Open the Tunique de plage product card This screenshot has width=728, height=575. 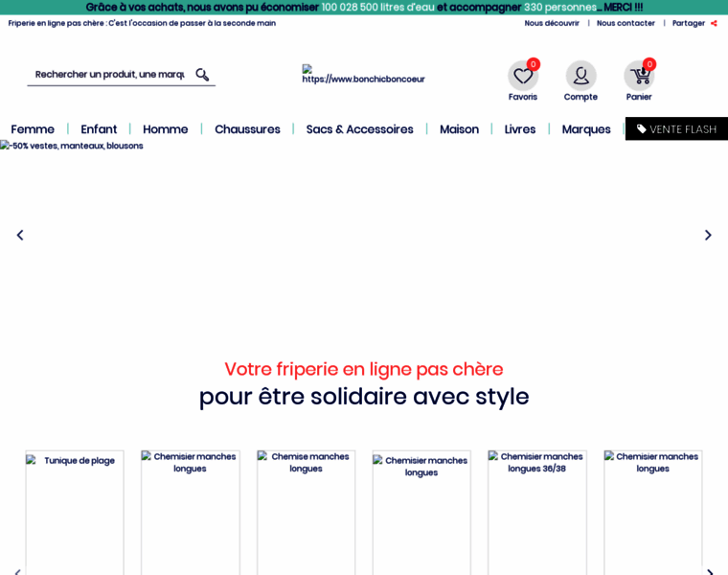tap(75, 513)
